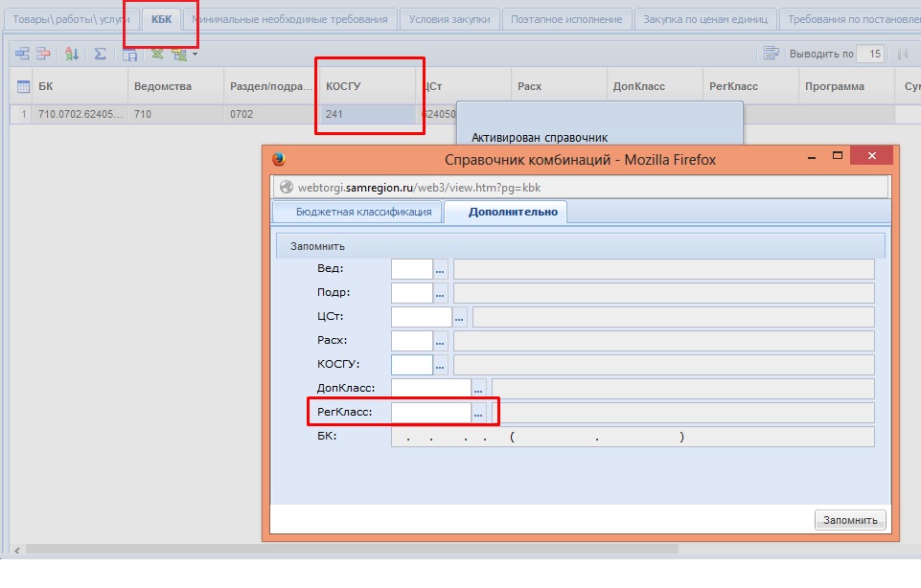
Task: Click the A-Z sort icon
Action: click(x=72, y=55)
